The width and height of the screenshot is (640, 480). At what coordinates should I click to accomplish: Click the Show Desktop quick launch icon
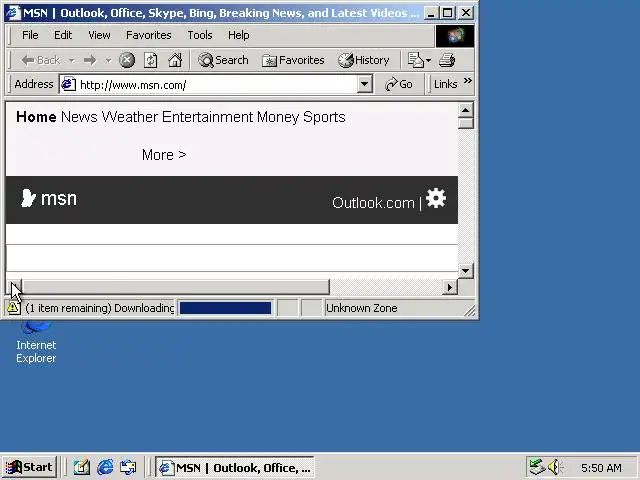coord(82,467)
